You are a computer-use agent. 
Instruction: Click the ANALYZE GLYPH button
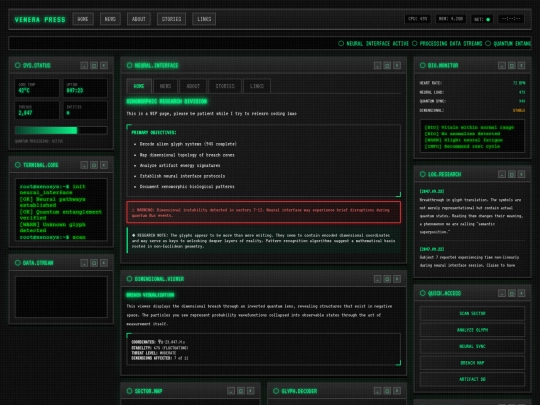(472, 330)
